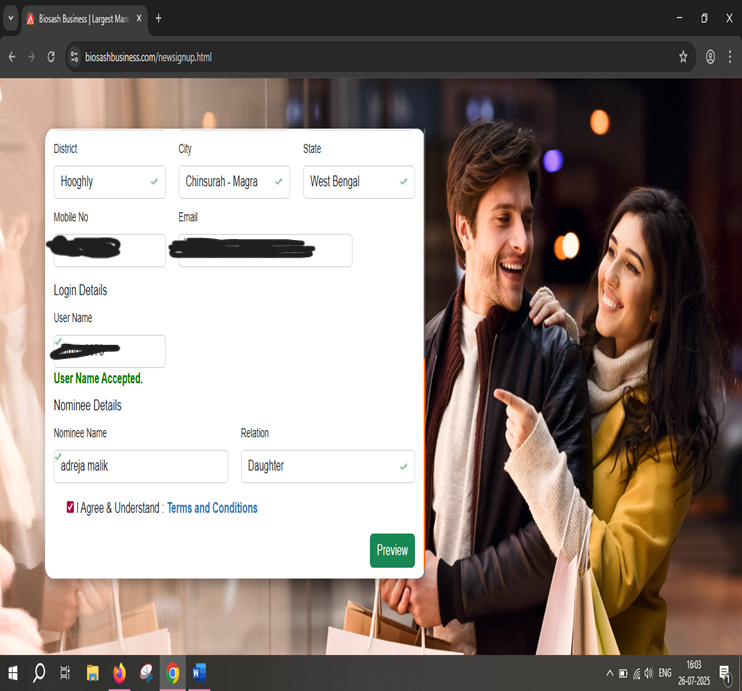Reload the page with the refresh icon
This screenshot has width=742, height=691.
pos(51,57)
